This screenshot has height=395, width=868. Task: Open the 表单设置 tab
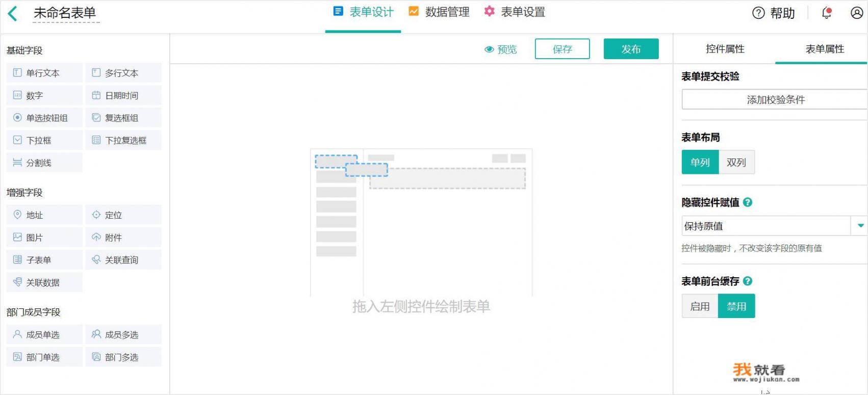pos(515,12)
